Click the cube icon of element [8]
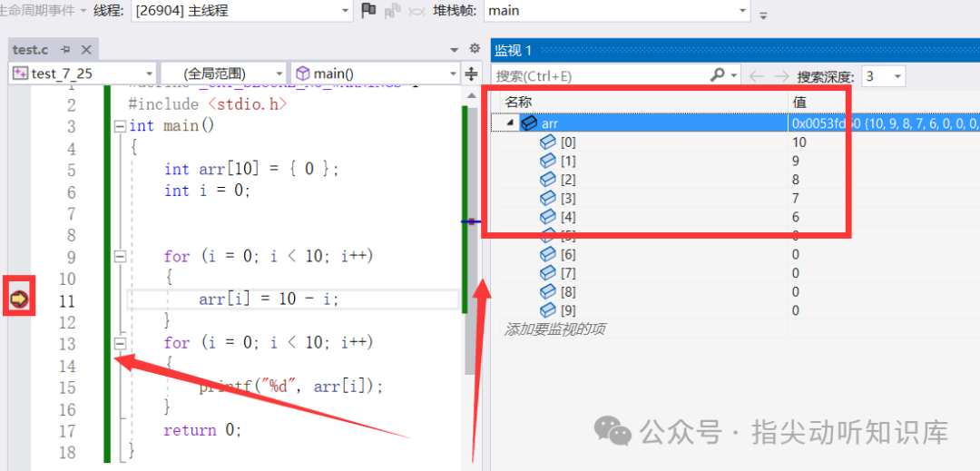Image resolution: width=980 pixels, height=471 pixels. pyautogui.click(x=548, y=291)
